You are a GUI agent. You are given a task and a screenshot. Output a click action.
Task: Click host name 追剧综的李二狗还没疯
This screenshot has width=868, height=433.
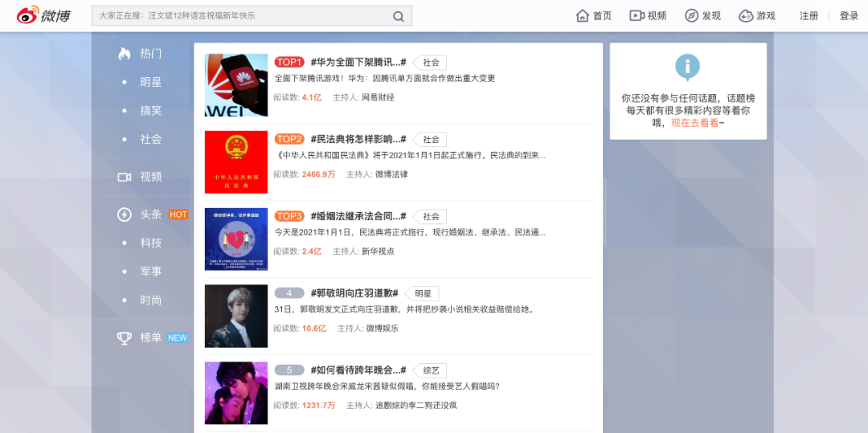(416, 406)
